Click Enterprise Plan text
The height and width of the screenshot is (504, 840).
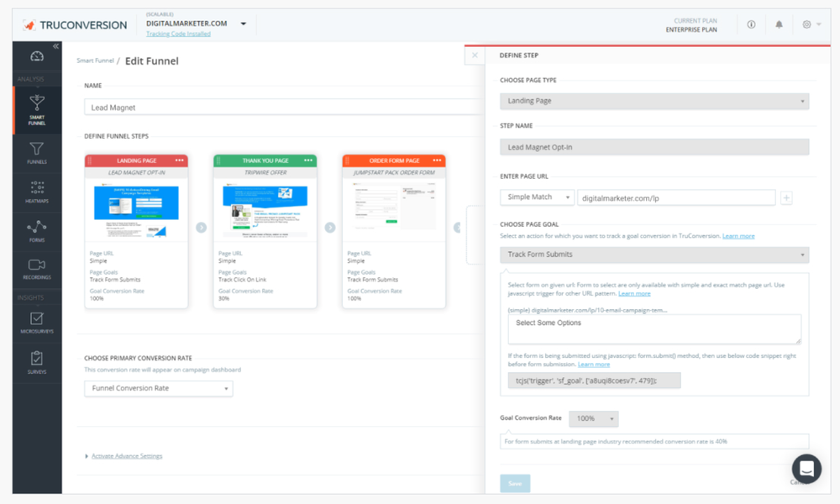[691, 30]
